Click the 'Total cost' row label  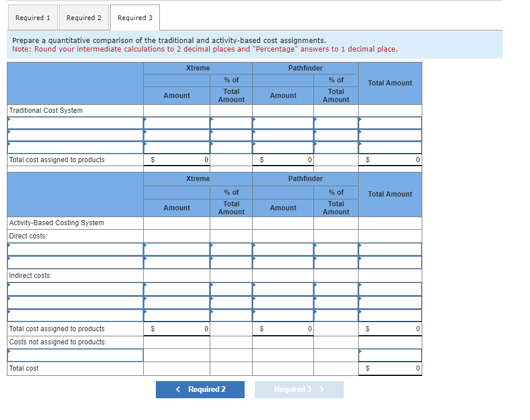(x=23, y=368)
